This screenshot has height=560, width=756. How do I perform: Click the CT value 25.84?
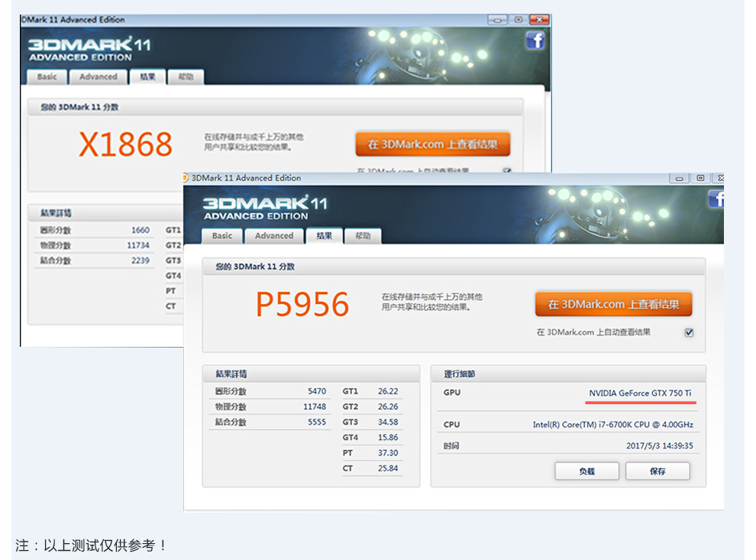[388, 468]
